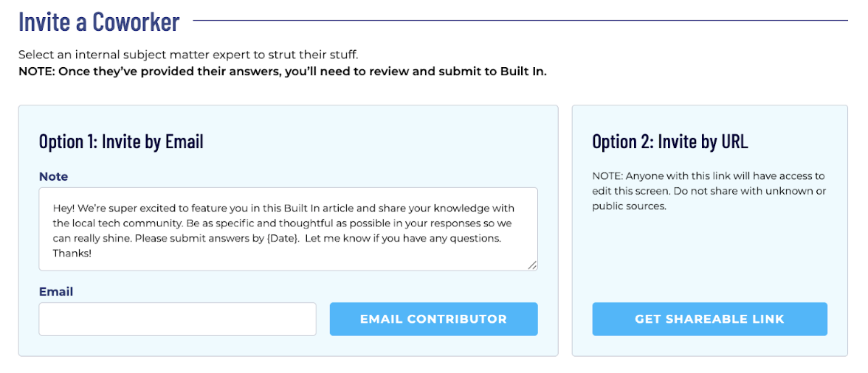This screenshot has height=373, width=868.
Task: Select the "Invite a Coworker" heading
Action: coord(99,21)
